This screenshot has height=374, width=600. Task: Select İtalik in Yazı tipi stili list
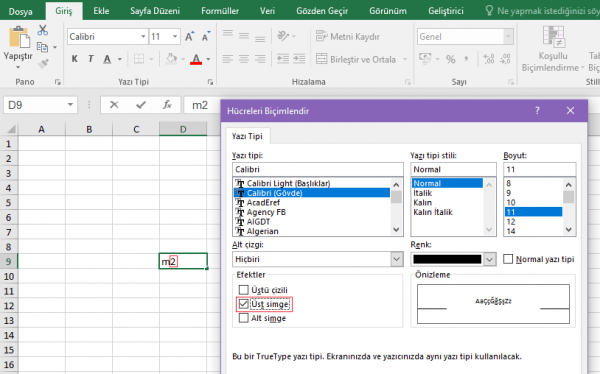tap(422, 193)
